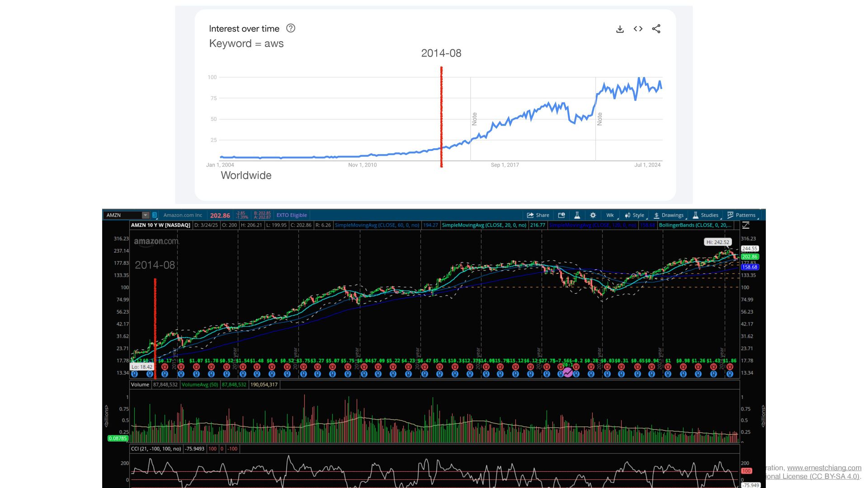
Task: Share the Google Trends chart
Action: pos(656,29)
